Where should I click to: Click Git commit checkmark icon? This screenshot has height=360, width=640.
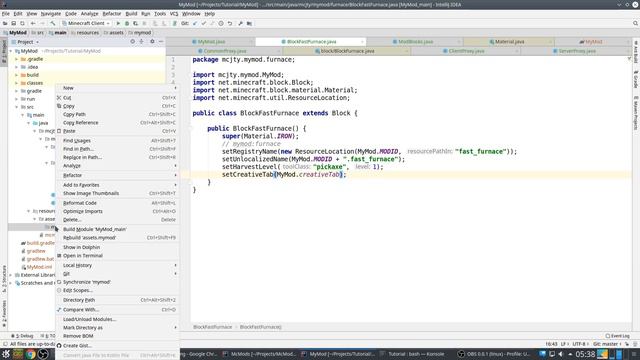(204, 24)
